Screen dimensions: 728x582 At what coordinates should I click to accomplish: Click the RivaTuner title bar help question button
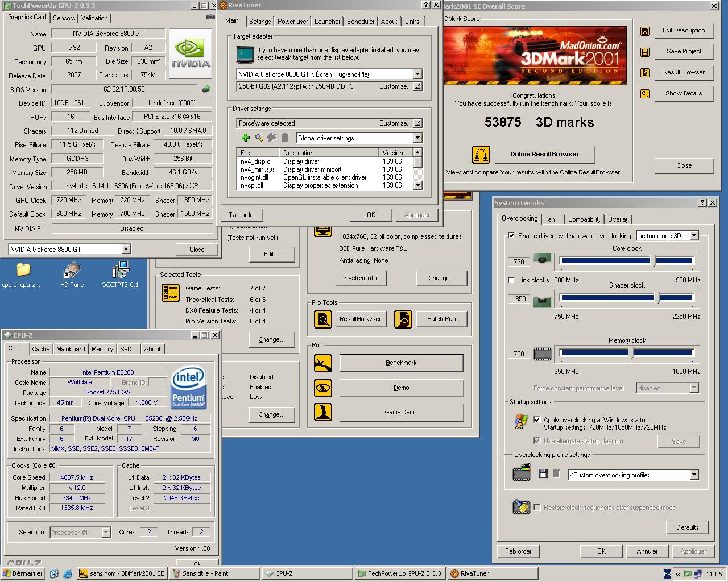point(426,5)
